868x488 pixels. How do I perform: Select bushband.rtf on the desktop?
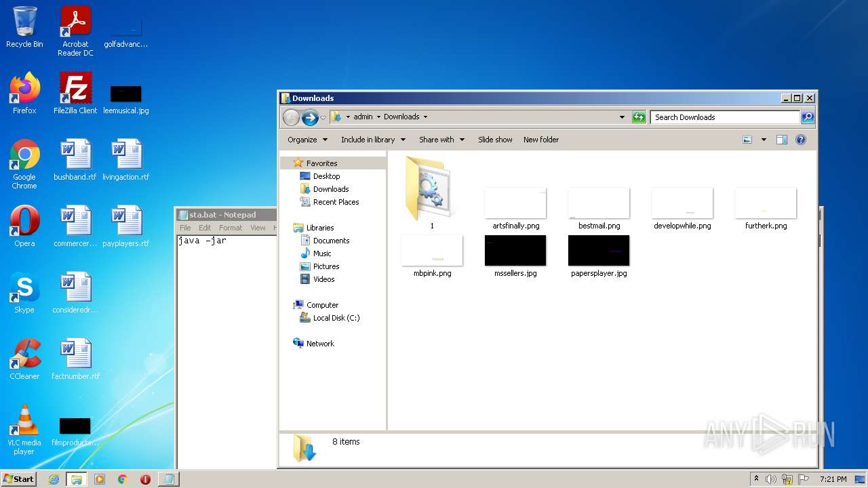75,160
